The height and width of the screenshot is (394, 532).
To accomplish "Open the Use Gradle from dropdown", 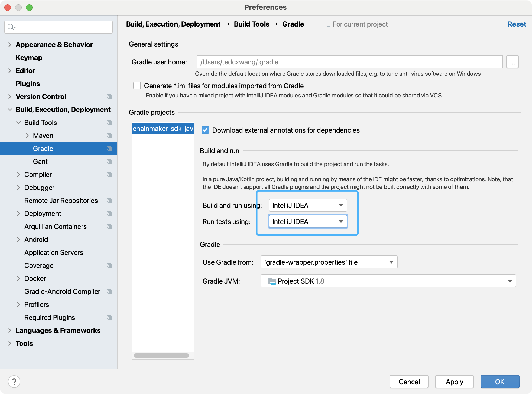I will coord(329,262).
